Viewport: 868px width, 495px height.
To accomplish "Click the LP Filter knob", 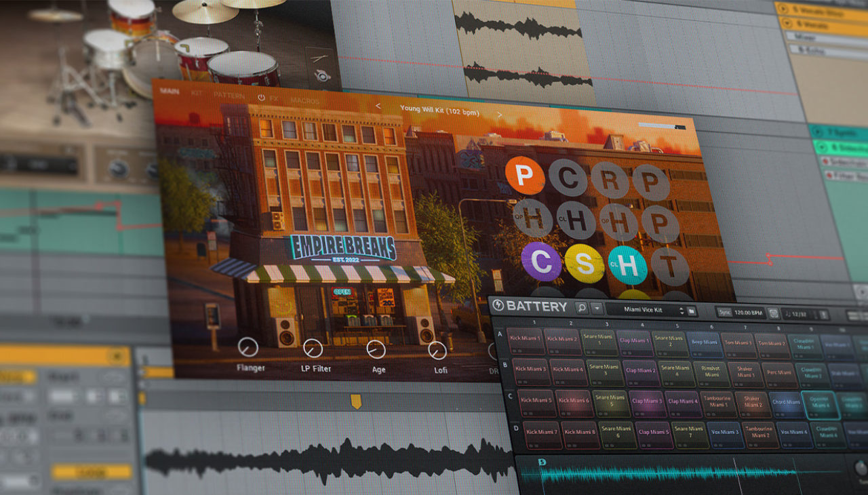I will (313, 349).
